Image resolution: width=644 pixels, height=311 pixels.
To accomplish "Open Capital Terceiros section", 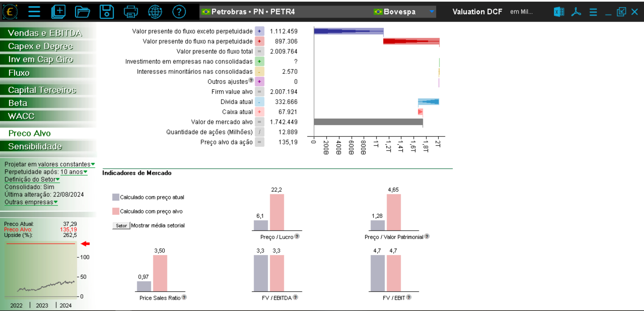I will coord(48,90).
